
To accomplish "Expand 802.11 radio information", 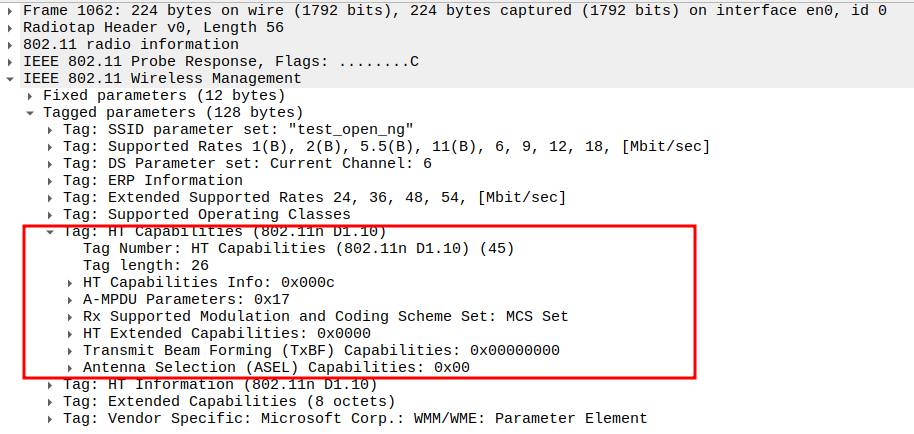I will 10,44.
